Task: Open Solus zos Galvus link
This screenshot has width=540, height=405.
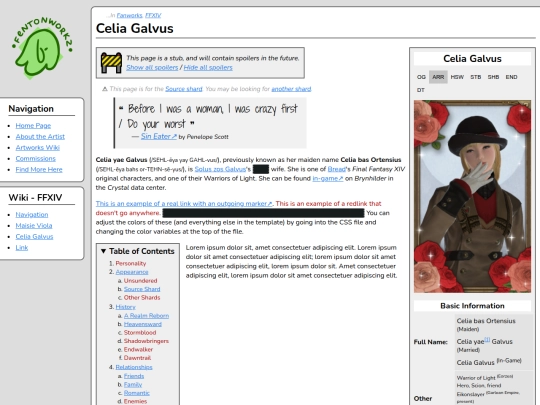Action: point(220,169)
